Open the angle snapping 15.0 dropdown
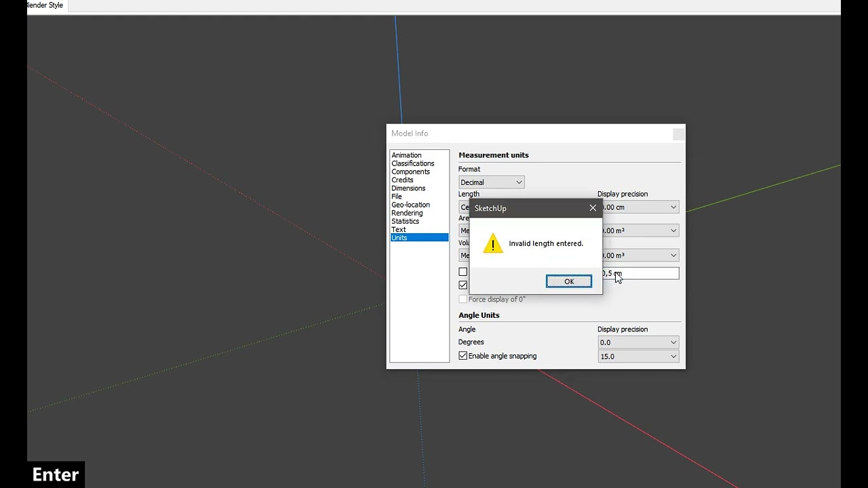Screen dimensions: 868x488 point(638,357)
